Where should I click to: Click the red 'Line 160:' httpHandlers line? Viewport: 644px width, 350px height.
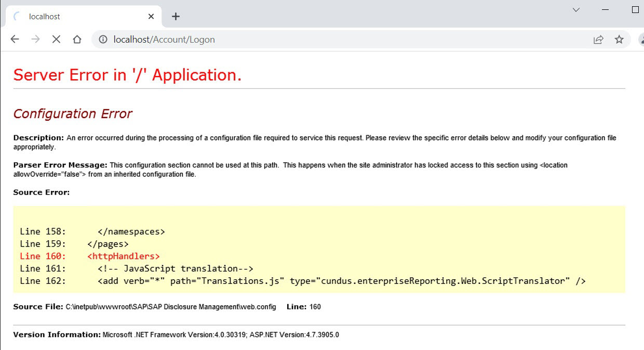(x=90, y=256)
